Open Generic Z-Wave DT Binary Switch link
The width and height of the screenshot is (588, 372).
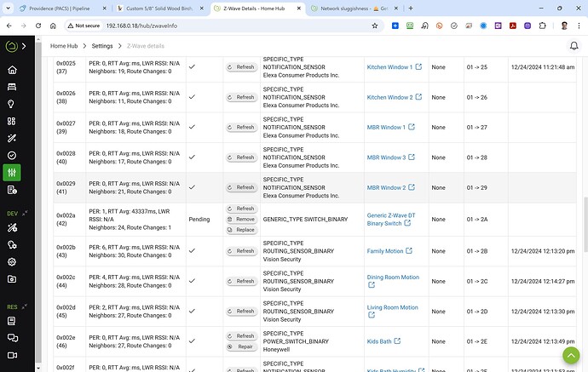coord(391,220)
